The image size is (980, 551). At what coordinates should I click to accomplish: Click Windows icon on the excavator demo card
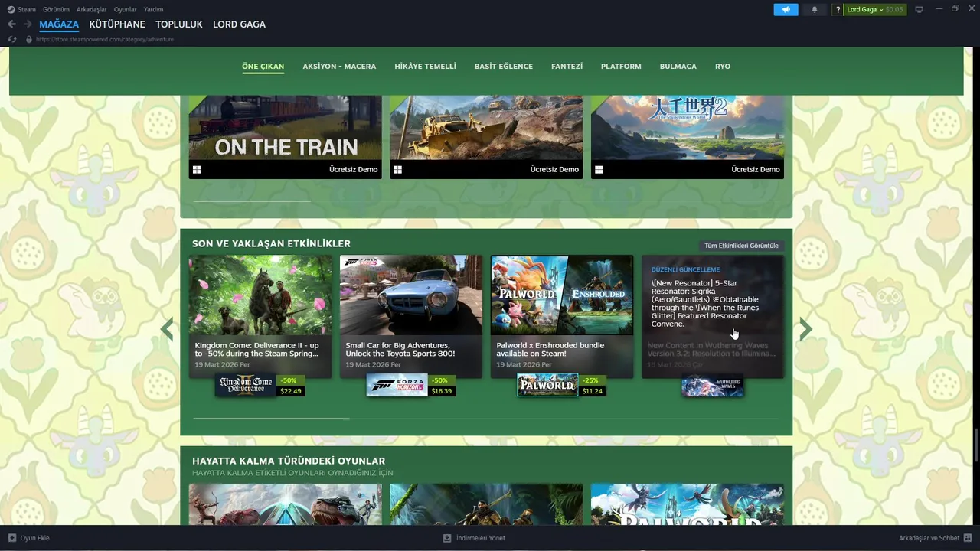pyautogui.click(x=397, y=170)
